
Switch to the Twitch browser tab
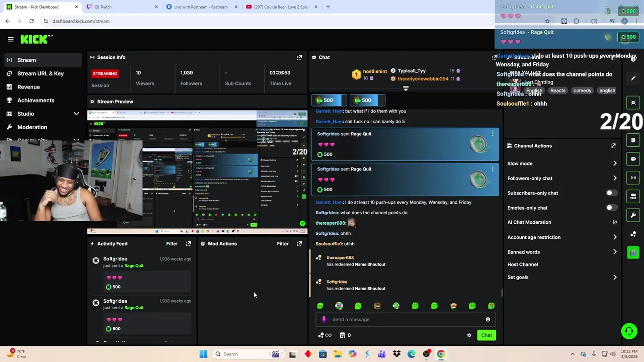pos(122,7)
